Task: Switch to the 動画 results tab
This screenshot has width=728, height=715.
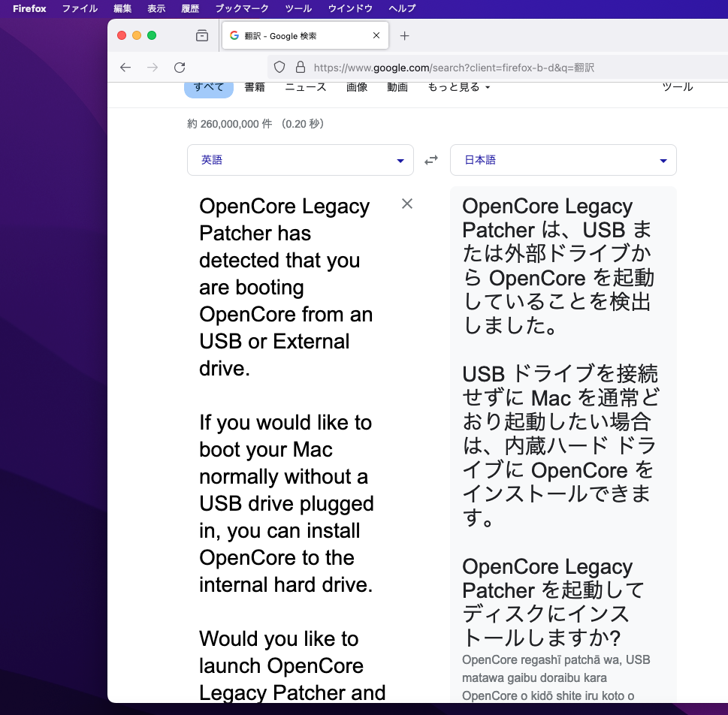Action: pyautogui.click(x=397, y=87)
